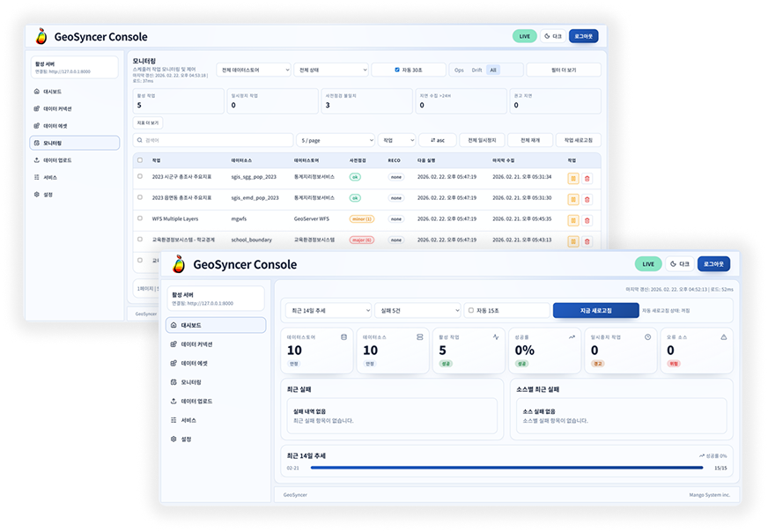Disable the 자동 30초 auto-refresh checkbox
This screenshot has height=532, width=768.
[397, 70]
